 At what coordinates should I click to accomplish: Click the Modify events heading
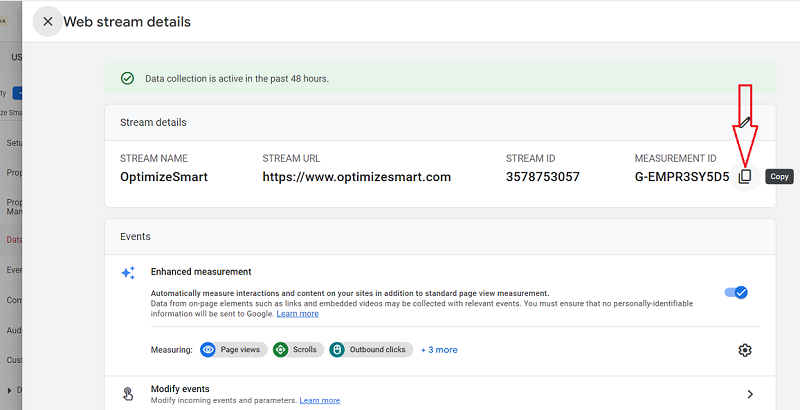pos(180,388)
